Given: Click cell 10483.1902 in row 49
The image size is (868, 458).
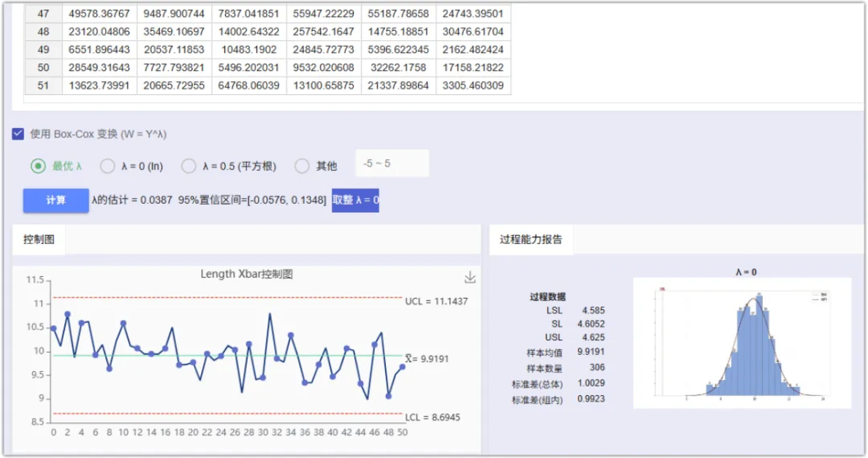Looking at the screenshot, I should pyautogui.click(x=249, y=50).
